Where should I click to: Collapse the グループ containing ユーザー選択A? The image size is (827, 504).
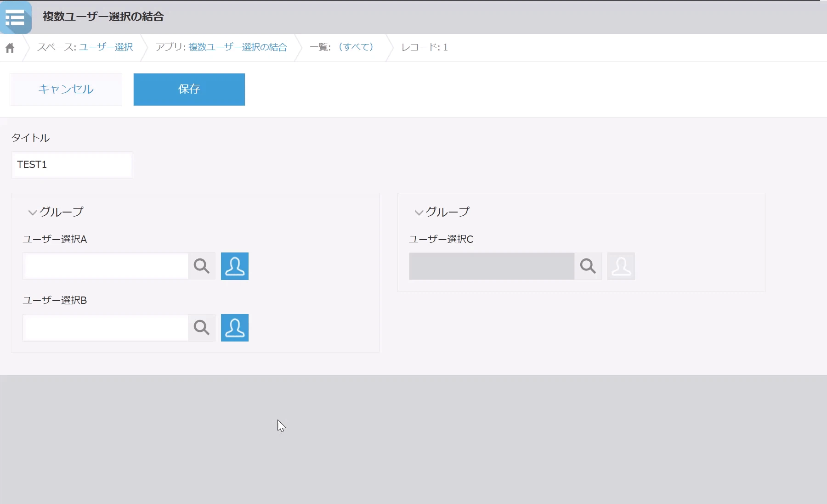(x=33, y=213)
